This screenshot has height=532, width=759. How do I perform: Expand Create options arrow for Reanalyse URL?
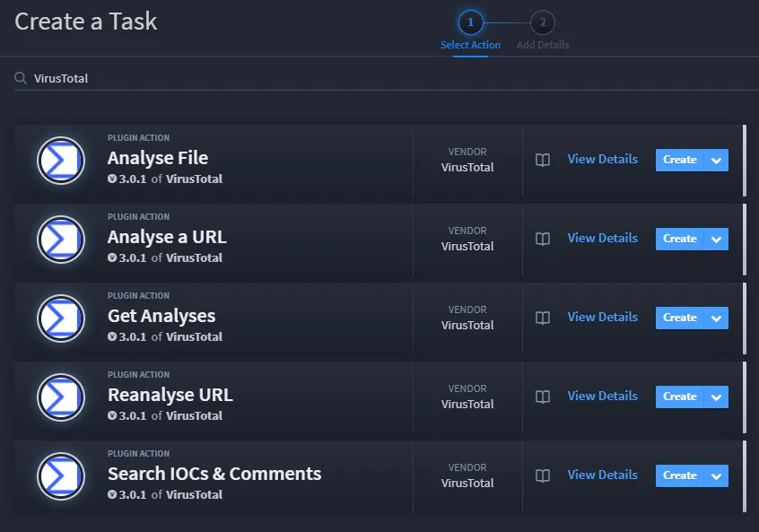(717, 397)
